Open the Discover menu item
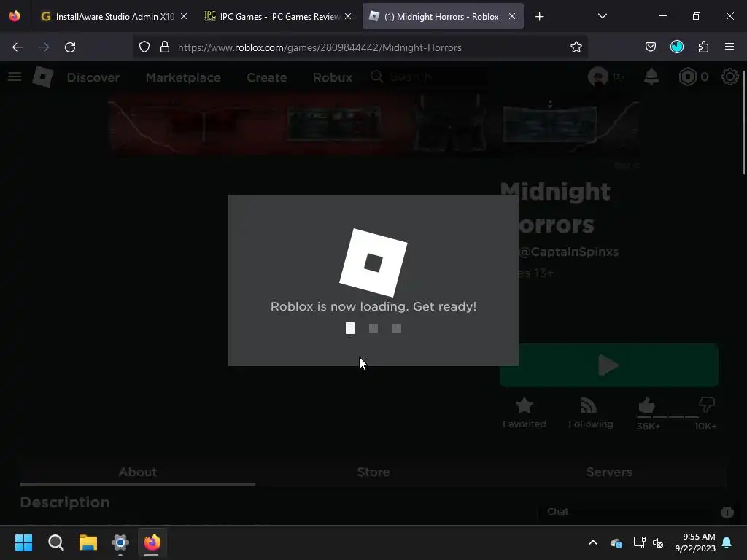This screenshot has height=560, width=747. 93,77
